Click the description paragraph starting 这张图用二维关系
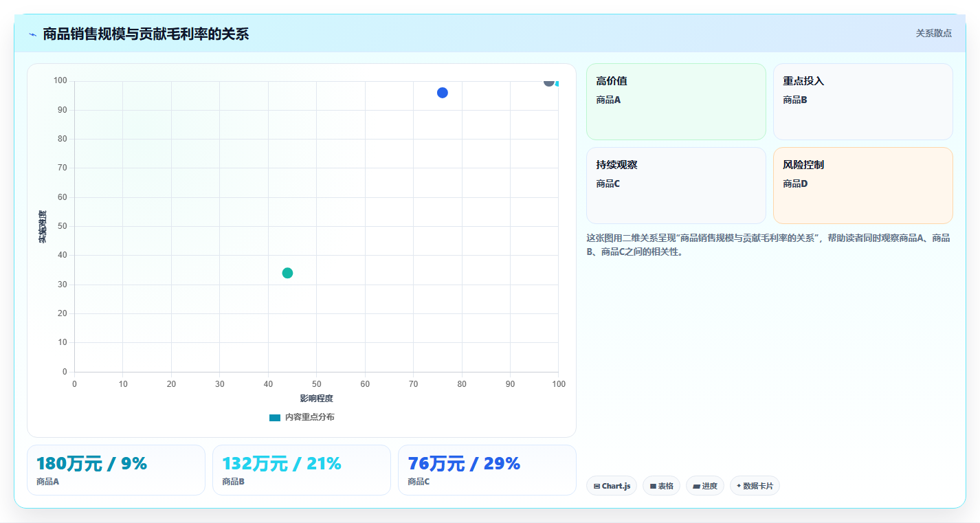The height and width of the screenshot is (523, 980). 768,245
